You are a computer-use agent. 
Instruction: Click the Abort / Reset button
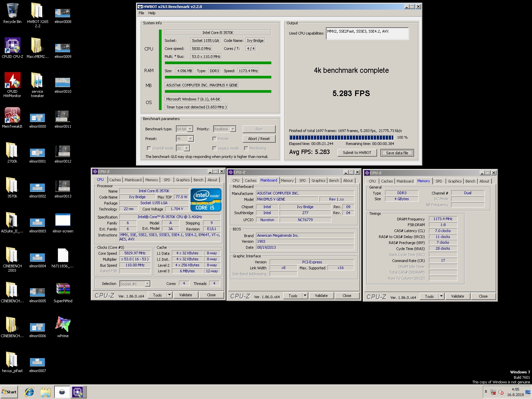pos(259,139)
